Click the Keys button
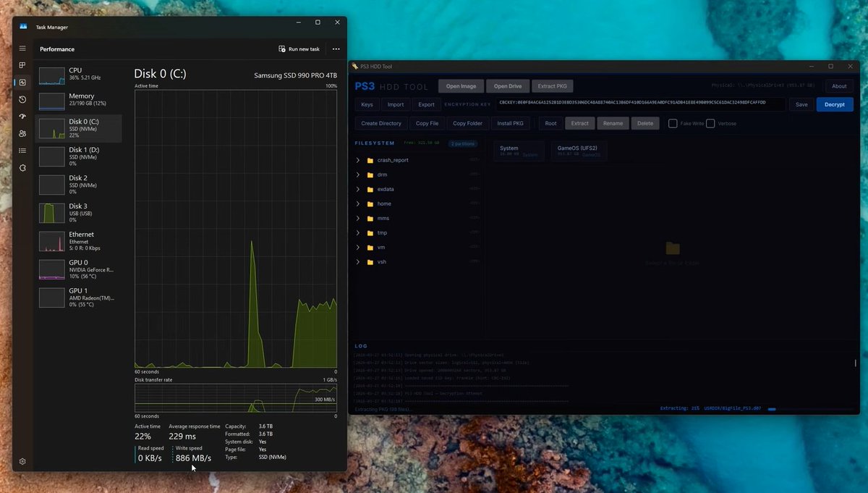This screenshot has width=868, height=493. (x=367, y=104)
